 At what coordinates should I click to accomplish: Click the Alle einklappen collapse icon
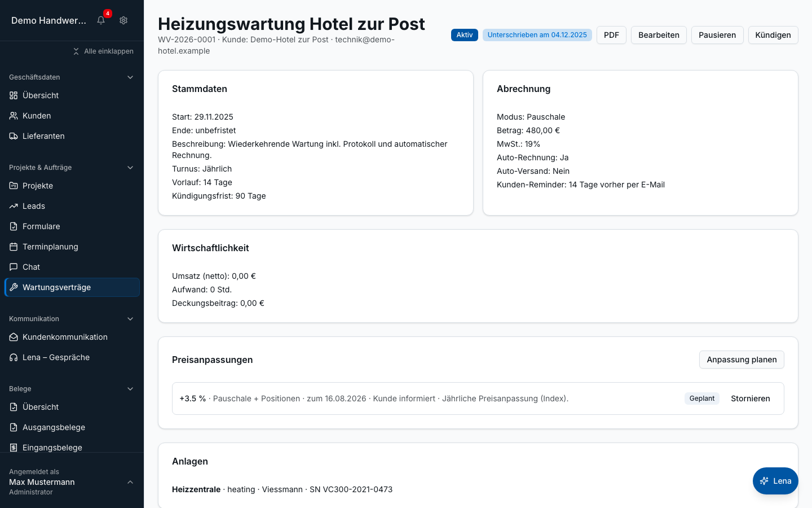coord(76,51)
